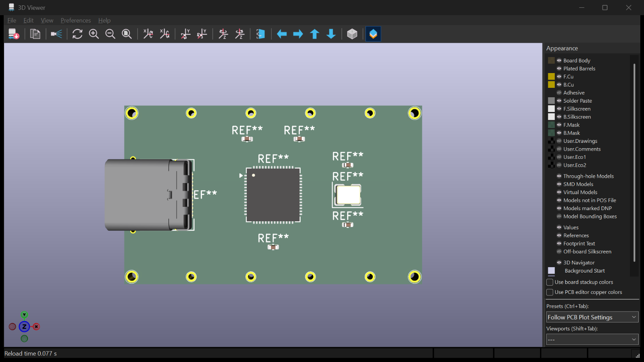Open the Edit menu
The image size is (644, 362).
[28, 21]
